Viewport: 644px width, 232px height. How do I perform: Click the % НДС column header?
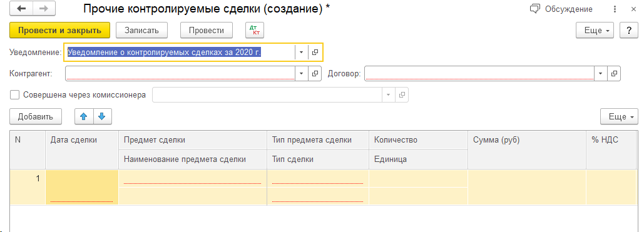click(x=611, y=149)
